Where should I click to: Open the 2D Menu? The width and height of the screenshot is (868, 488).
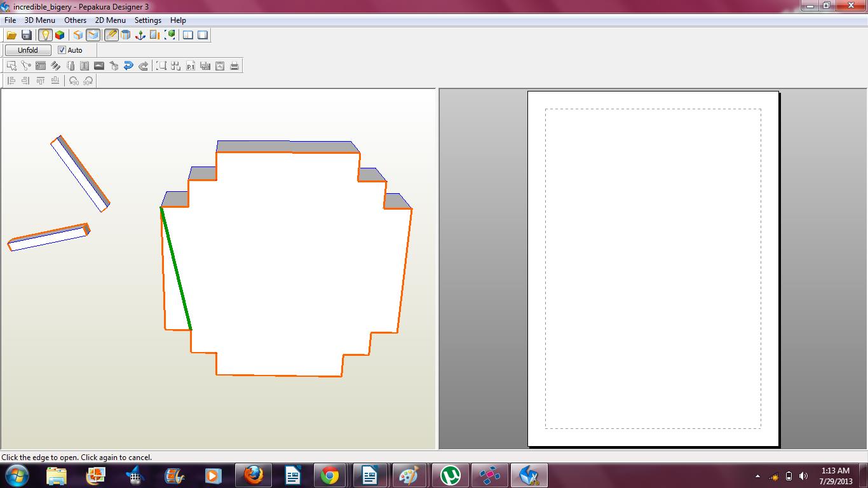point(109,20)
